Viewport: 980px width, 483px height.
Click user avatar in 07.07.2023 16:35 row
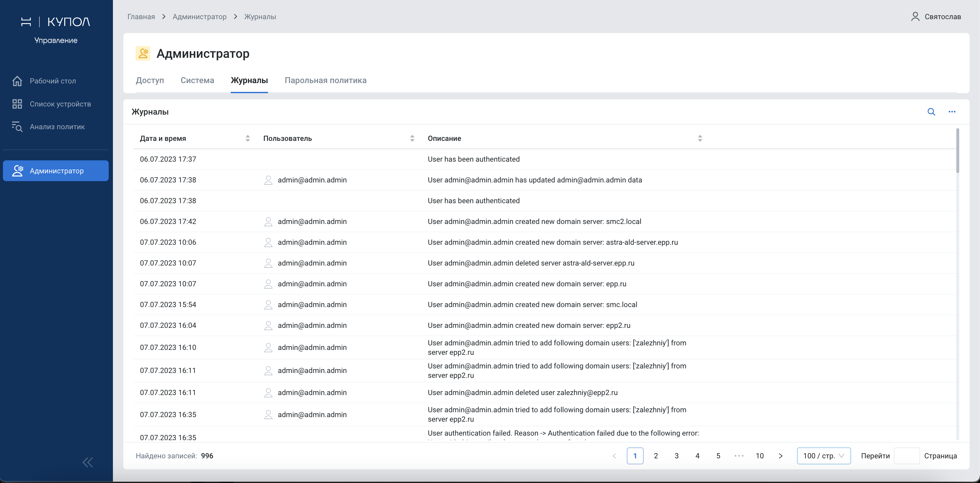click(x=268, y=415)
